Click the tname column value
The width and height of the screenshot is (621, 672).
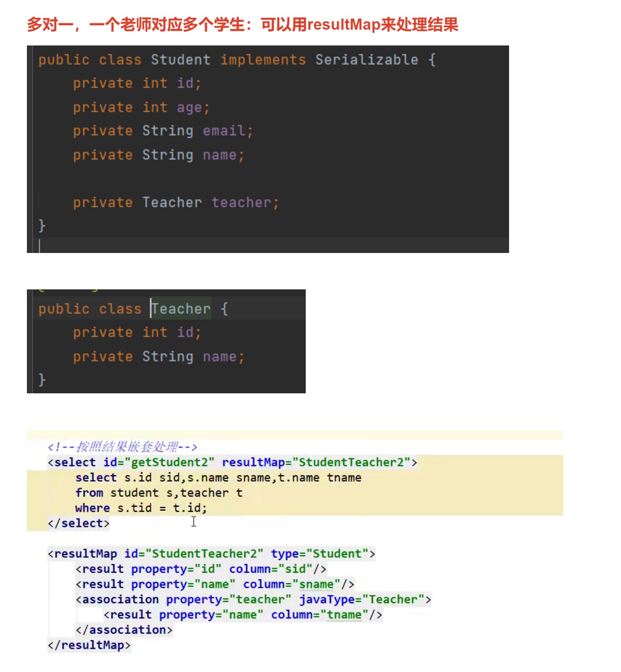(x=344, y=615)
